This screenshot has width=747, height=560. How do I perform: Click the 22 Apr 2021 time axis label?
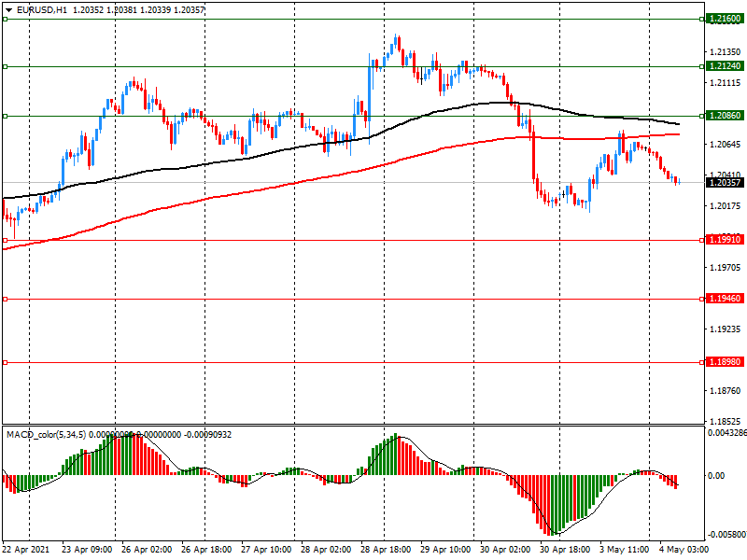26,550
